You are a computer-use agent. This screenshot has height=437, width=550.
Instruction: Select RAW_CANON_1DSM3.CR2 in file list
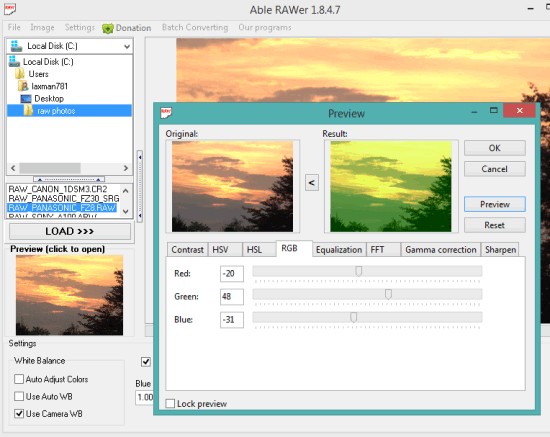[x=58, y=189]
